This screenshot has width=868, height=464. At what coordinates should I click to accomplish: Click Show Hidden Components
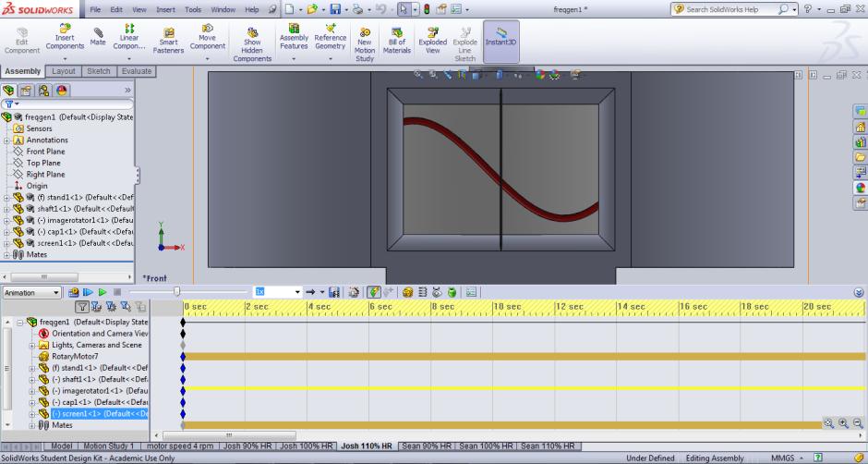[252, 42]
